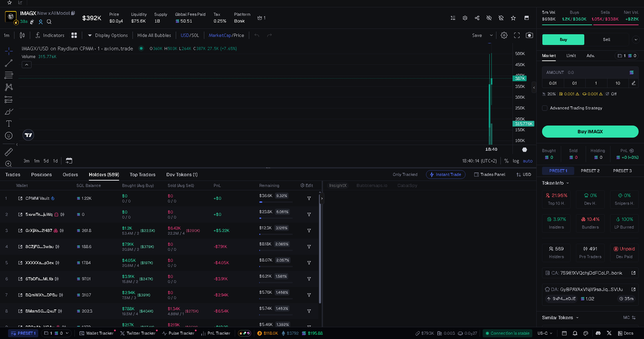Click the AMOUNT input field

point(590,72)
